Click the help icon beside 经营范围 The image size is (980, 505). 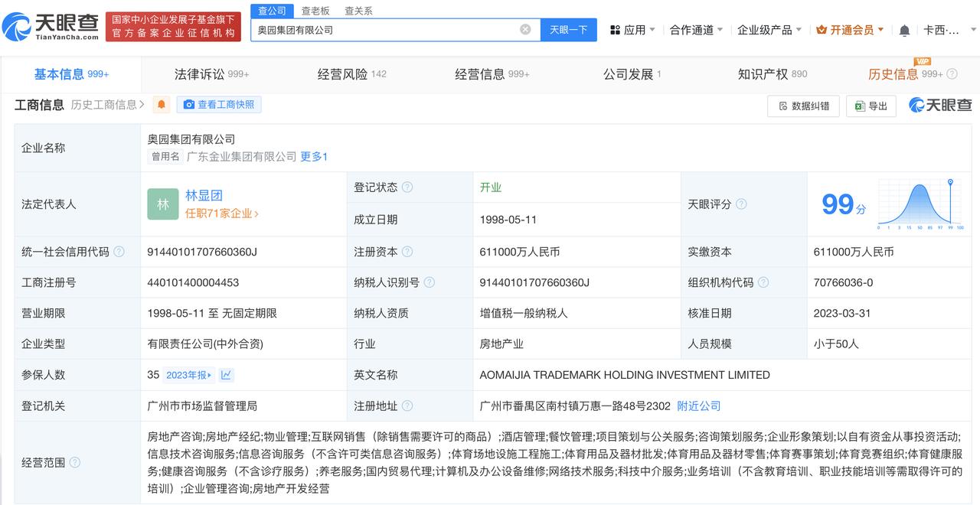point(75,462)
